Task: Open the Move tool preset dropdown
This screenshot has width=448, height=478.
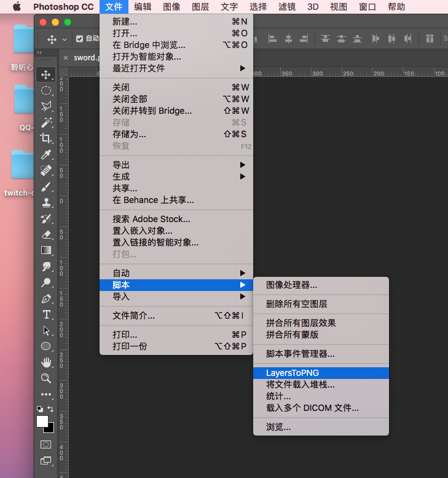Action: pos(65,39)
